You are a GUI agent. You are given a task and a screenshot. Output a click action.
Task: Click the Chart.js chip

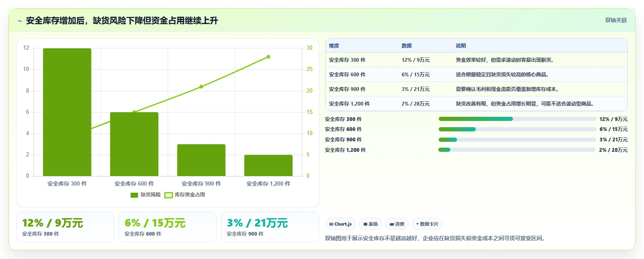pyautogui.click(x=341, y=224)
